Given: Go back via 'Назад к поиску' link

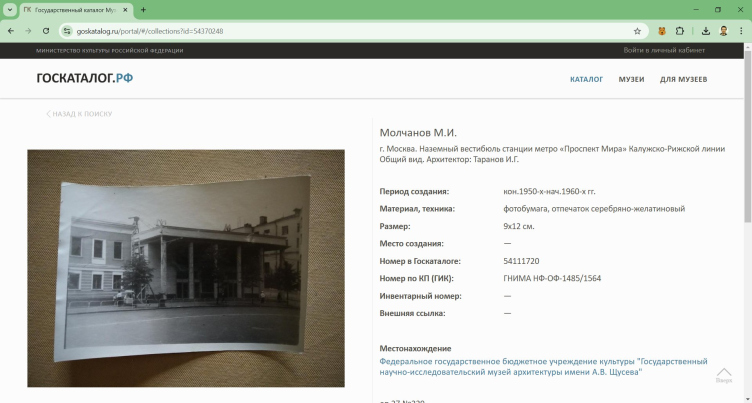Looking at the screenshot, I should point(80,114).
